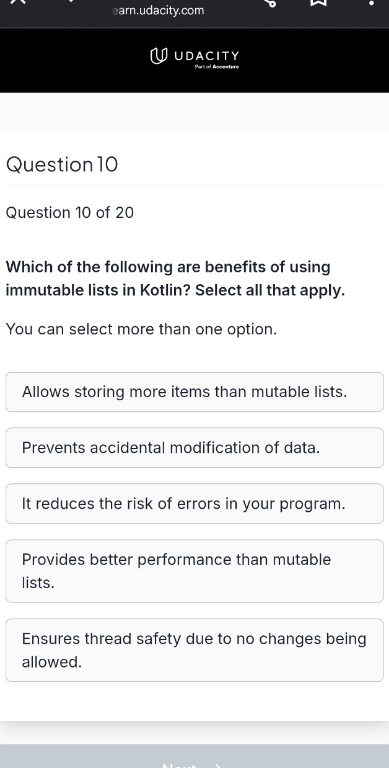
Task: Open the share icon in browser toolbar
Action: click(270, 2)
